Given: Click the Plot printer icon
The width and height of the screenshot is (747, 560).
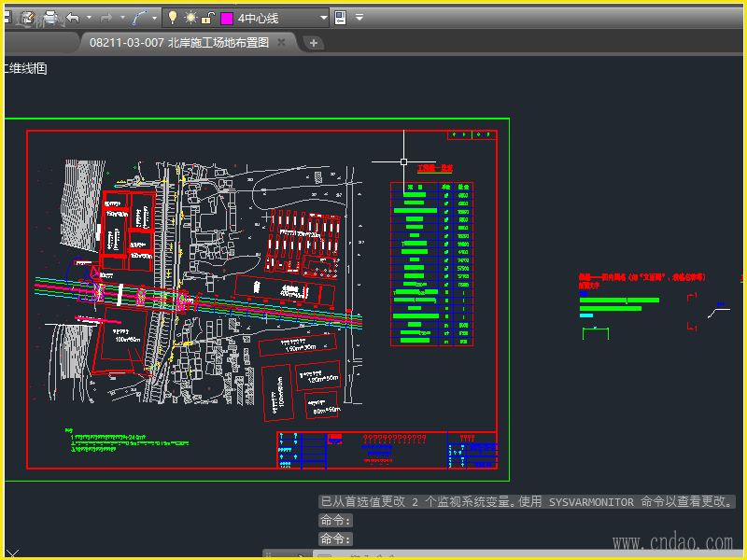Looking at the screenshot, I should [50, 18].
